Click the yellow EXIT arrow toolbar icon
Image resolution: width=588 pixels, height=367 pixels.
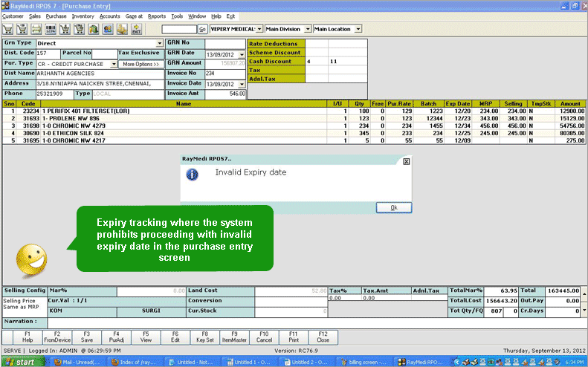[137, 29]
